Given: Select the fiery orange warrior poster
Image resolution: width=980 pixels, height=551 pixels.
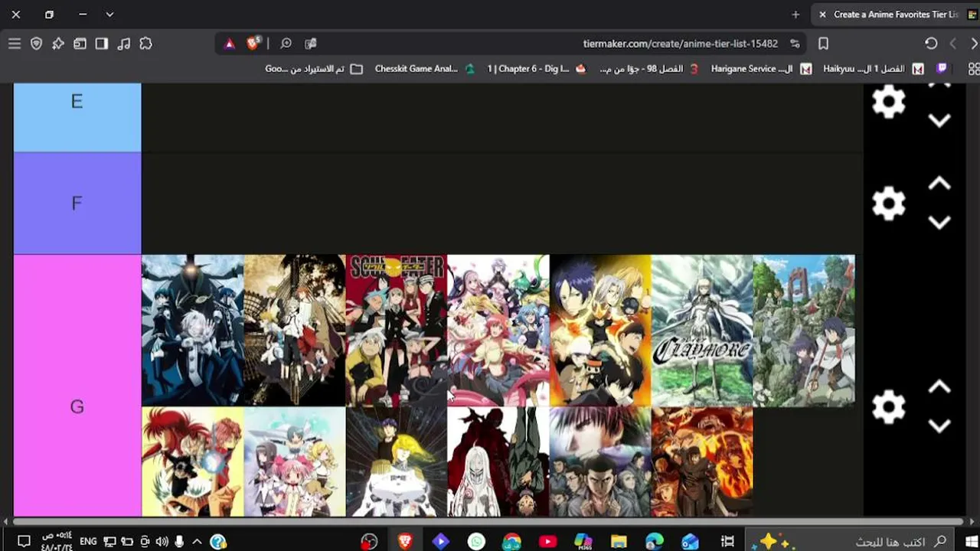Looking at the screenshot, I should coord(702,462).
